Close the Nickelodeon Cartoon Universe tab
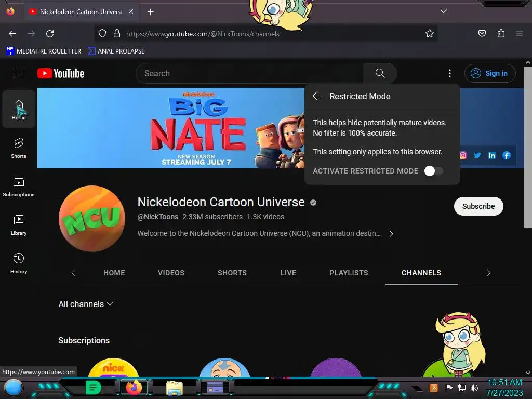 click(131, 11)
